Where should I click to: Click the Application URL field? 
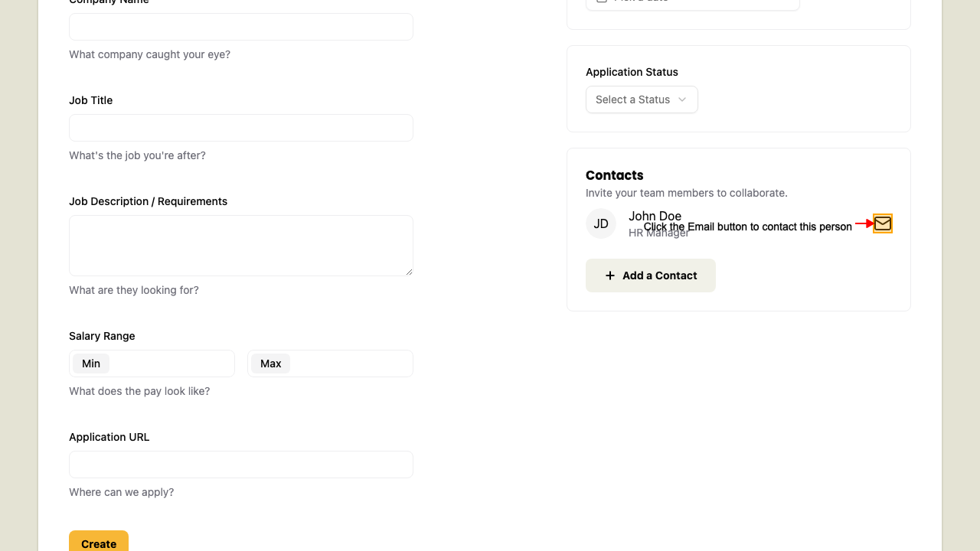(x=240, y=464)
